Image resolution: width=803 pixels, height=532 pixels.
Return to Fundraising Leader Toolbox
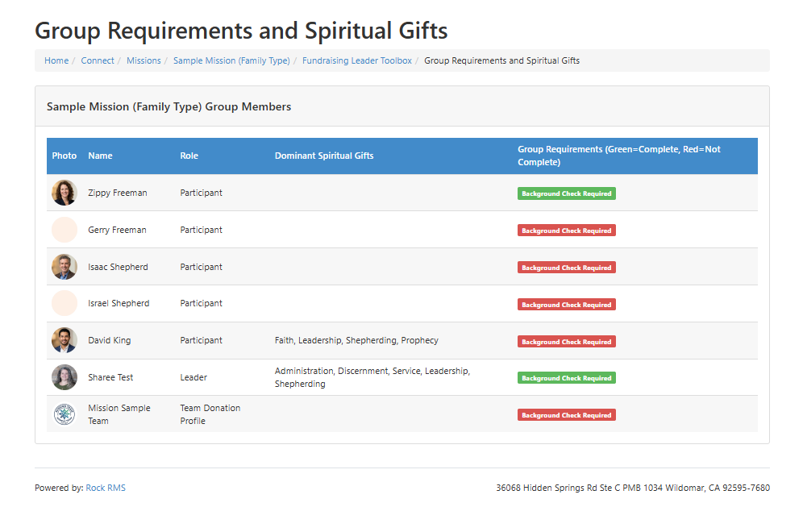(x=357, y=60)
